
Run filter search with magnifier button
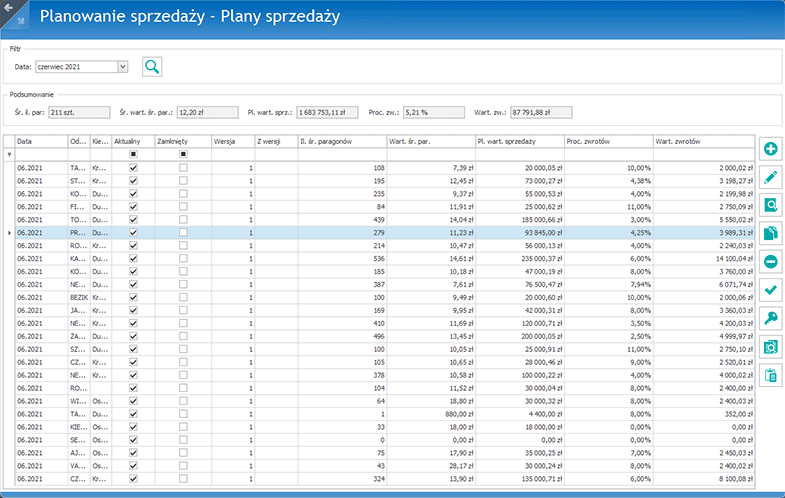pos(152,67)
